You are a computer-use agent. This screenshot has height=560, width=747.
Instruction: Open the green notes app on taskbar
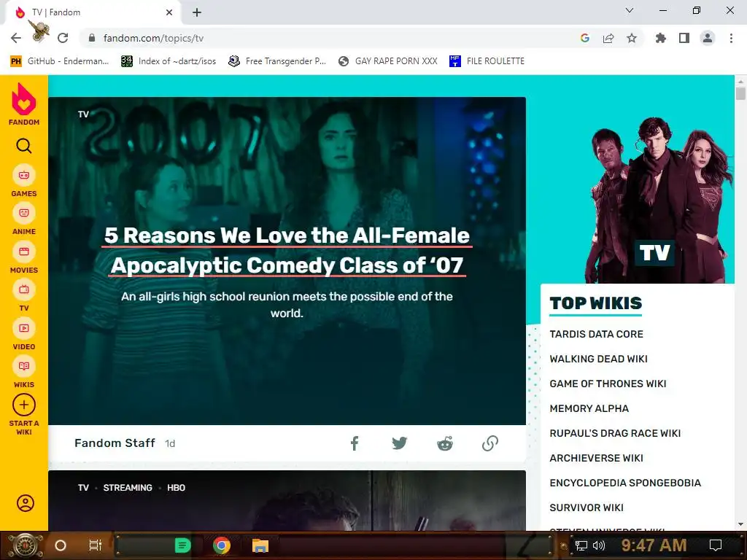click(x=182, y=545)
